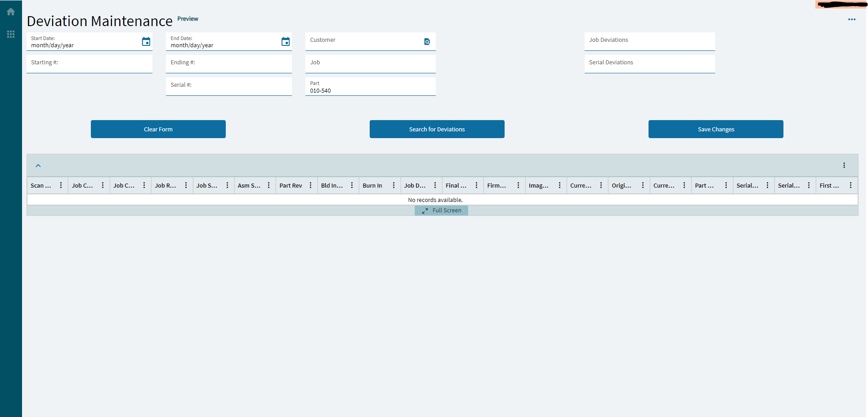Click the Serial Deviations field
Screen dimensions: 868x417
coord(650,64)
